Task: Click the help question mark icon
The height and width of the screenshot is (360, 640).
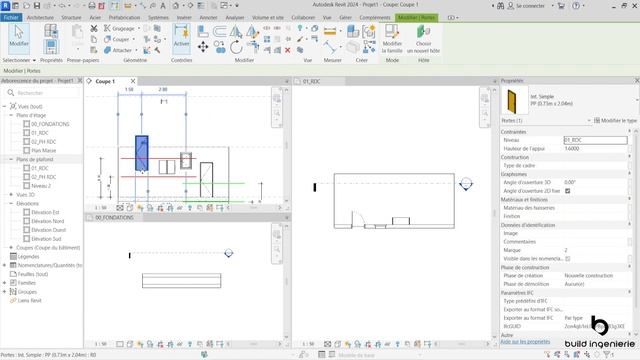Action: click(576, 6)
